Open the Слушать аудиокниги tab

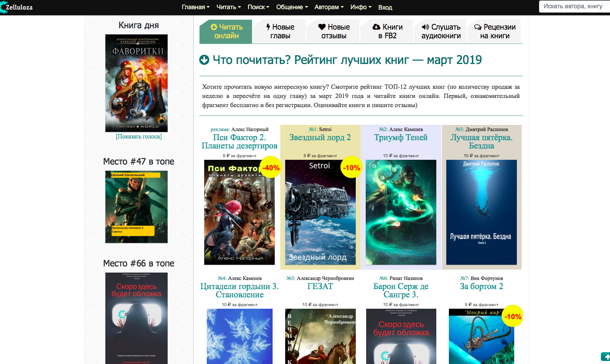click(441, 31)
